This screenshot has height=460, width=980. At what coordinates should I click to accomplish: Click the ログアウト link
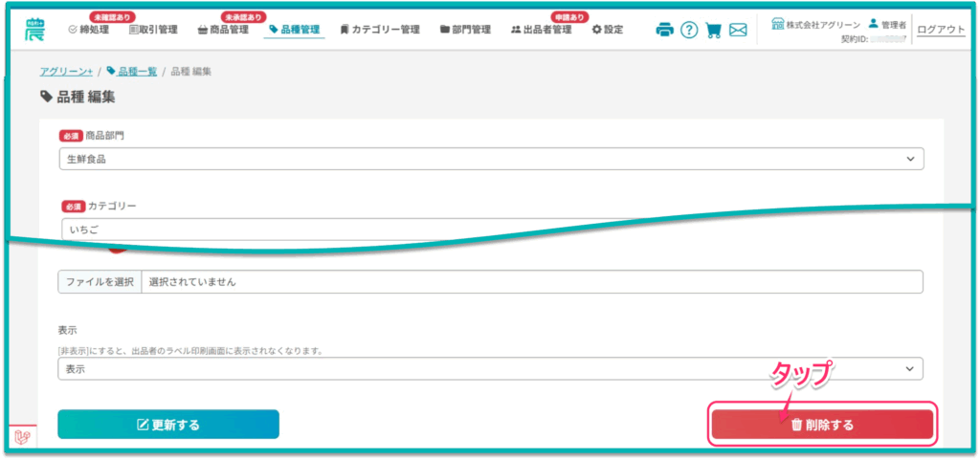[x=941, y=30]
